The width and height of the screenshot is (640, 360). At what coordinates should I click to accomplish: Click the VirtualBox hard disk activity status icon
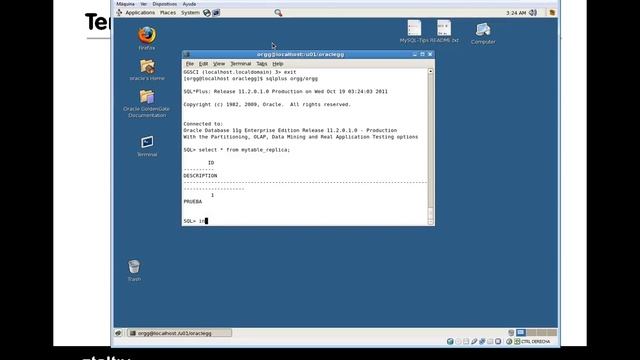coord(450,342)
